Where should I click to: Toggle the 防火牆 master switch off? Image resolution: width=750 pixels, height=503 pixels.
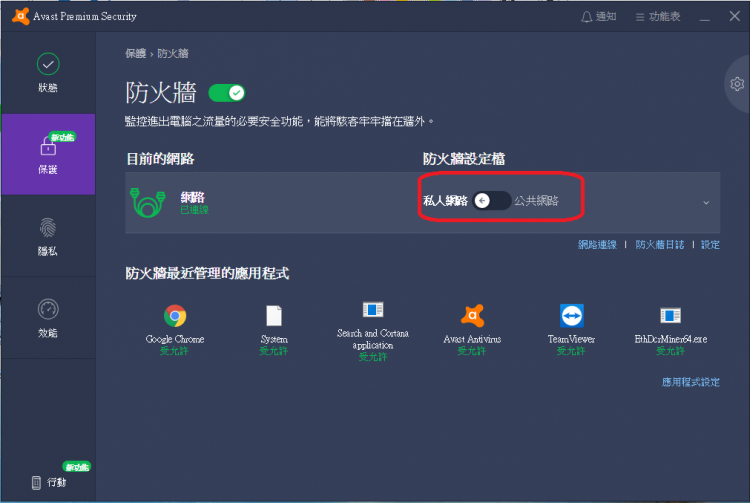227,93
